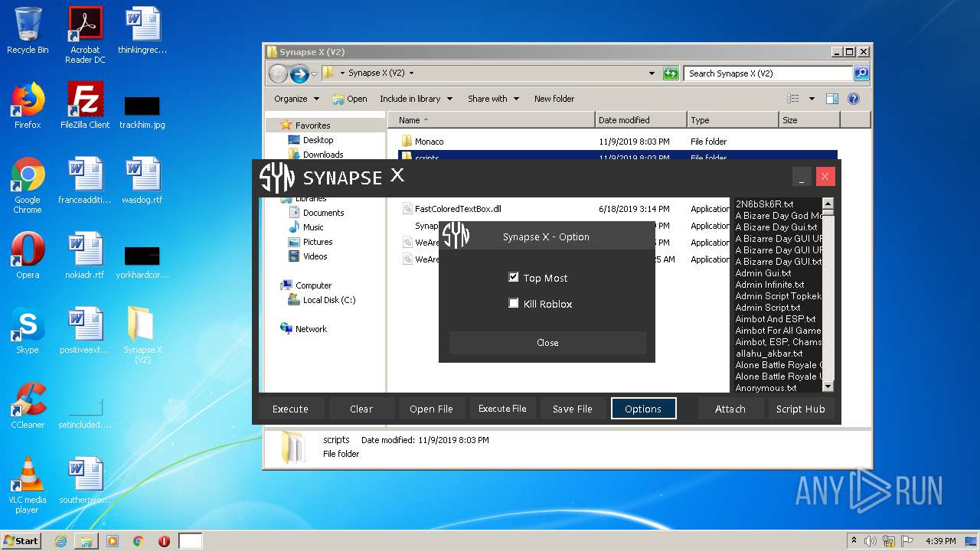Open Explorer help icon
980x551 pixels.
pos(854,99)
